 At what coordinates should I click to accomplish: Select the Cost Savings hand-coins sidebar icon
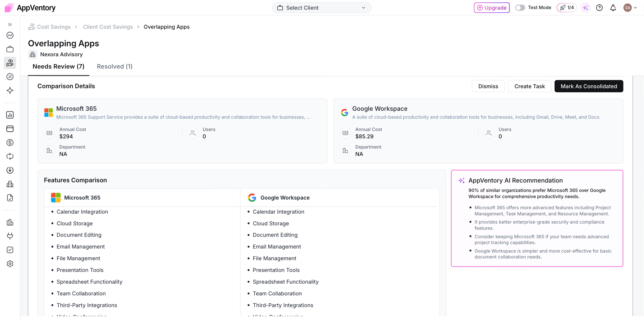pos(10,63)
